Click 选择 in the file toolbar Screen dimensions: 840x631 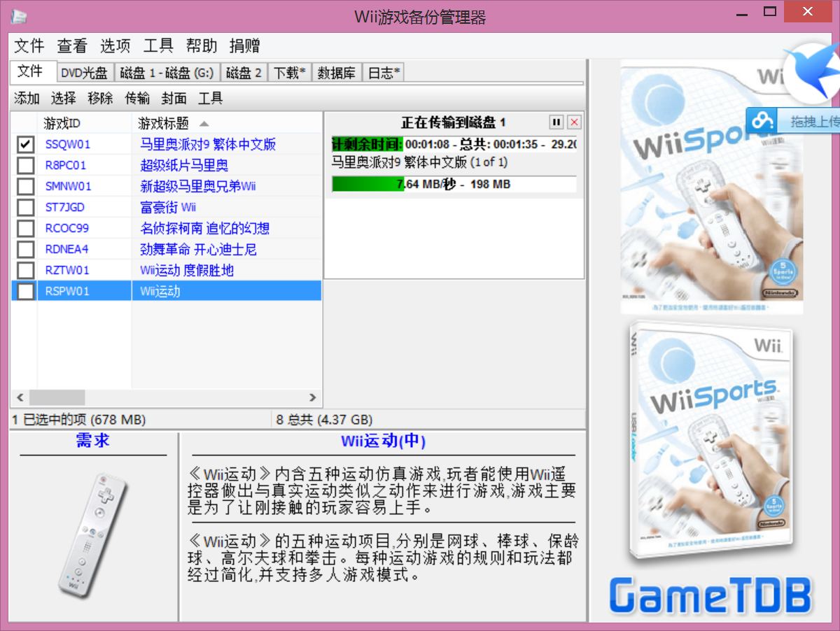point(64,99)
